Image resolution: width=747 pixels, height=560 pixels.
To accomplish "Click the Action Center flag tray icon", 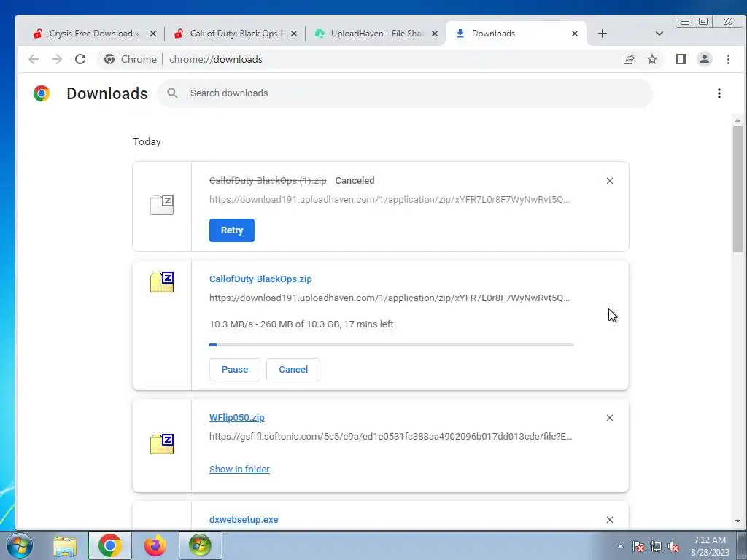I will (638, 546).
